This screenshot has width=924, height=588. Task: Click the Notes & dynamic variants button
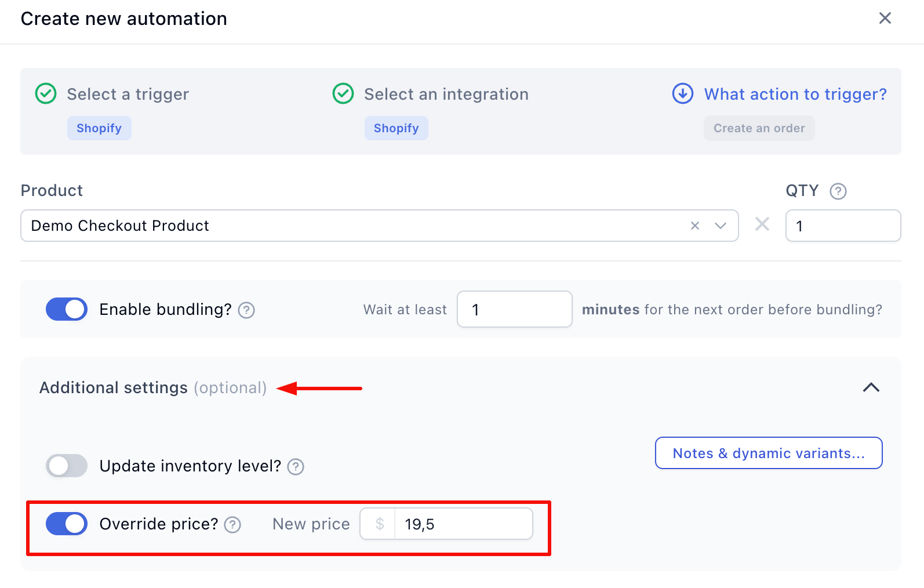click(768, 453)
